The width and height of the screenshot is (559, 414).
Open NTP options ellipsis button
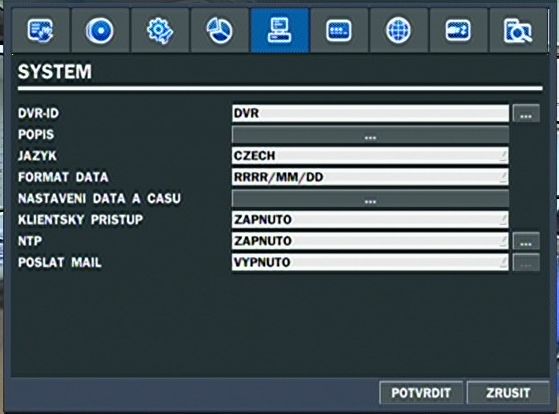(x=526, y=241)
